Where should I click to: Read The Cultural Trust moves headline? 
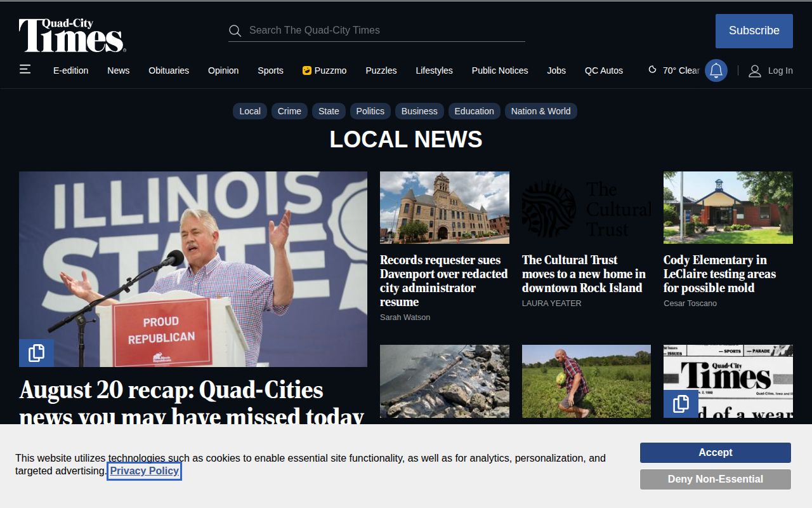(x=584, y=274)
